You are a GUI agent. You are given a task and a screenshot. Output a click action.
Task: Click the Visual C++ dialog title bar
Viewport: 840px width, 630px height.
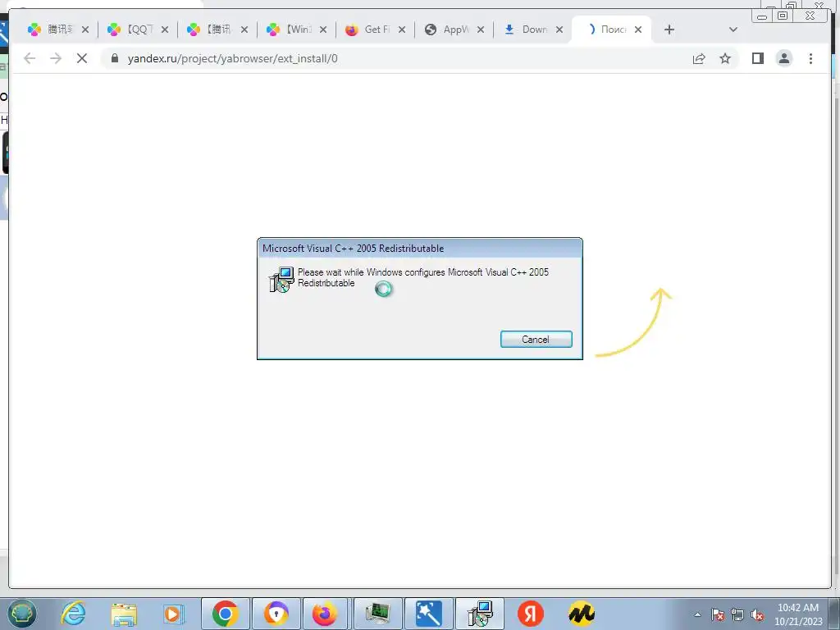tap(419, 248)
